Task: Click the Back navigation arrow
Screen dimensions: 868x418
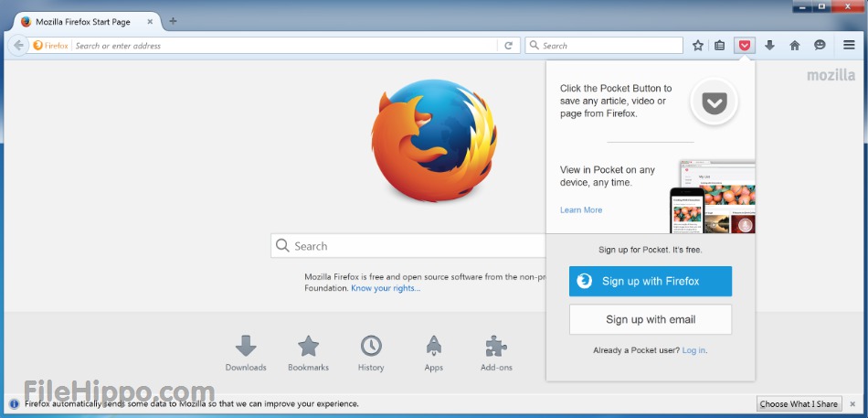Action: click(x=18, y=46)
